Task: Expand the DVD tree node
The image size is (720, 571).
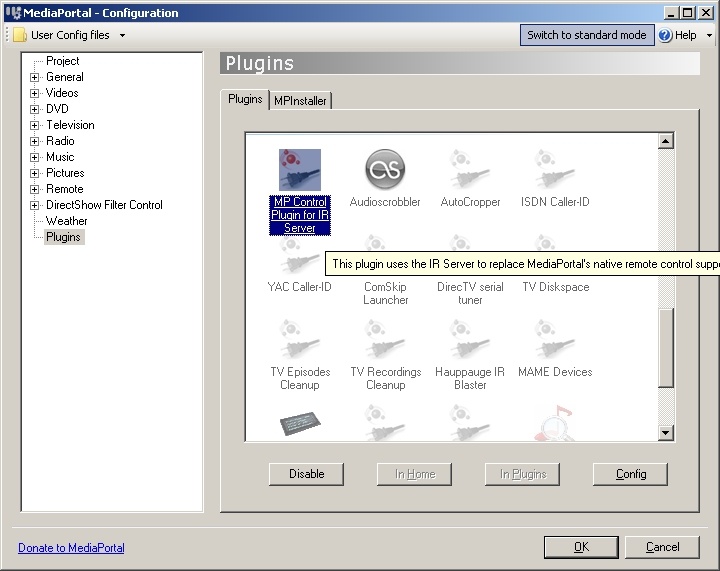Action: (34, 109)
